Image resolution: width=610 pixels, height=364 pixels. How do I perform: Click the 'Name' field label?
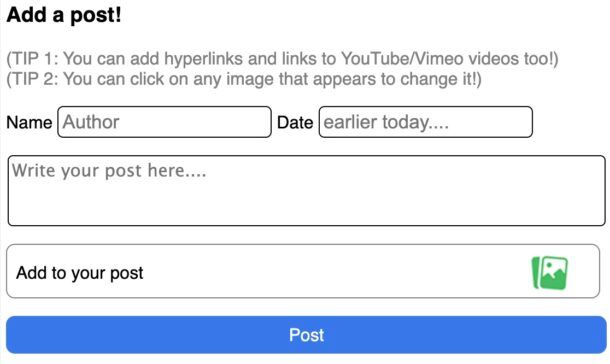pyautogui.click(x=29, y=122)
